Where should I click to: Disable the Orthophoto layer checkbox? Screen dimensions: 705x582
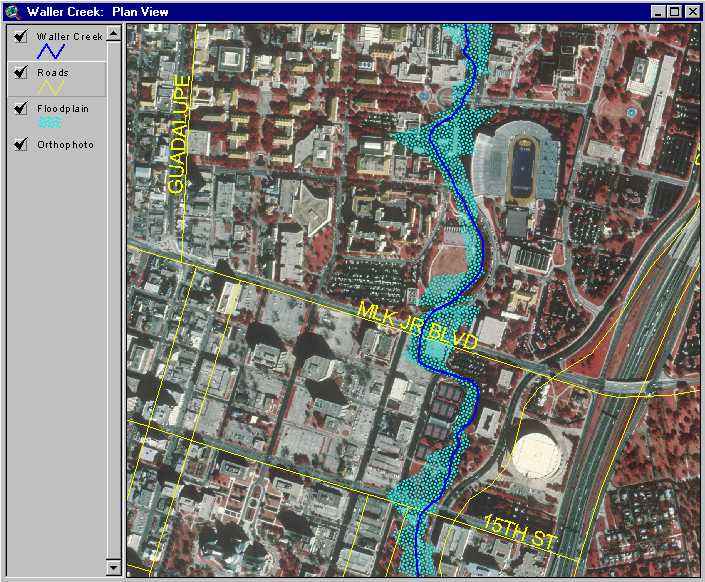[20, 145]
